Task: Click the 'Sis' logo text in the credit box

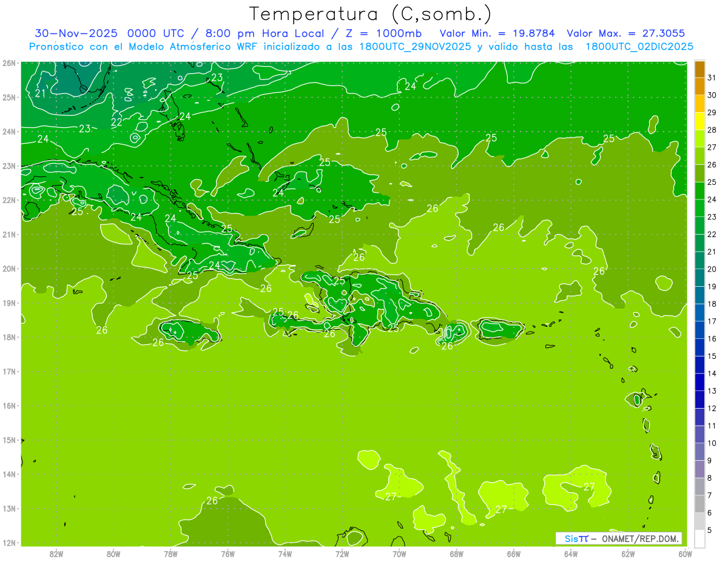Action: point(571,538)
